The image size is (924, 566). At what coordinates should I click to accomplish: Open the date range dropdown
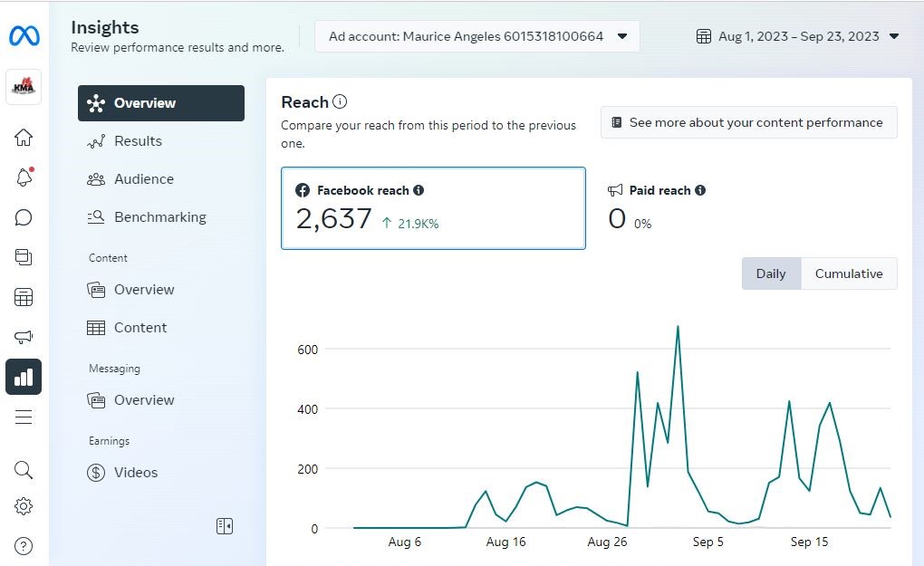point(797,36)
